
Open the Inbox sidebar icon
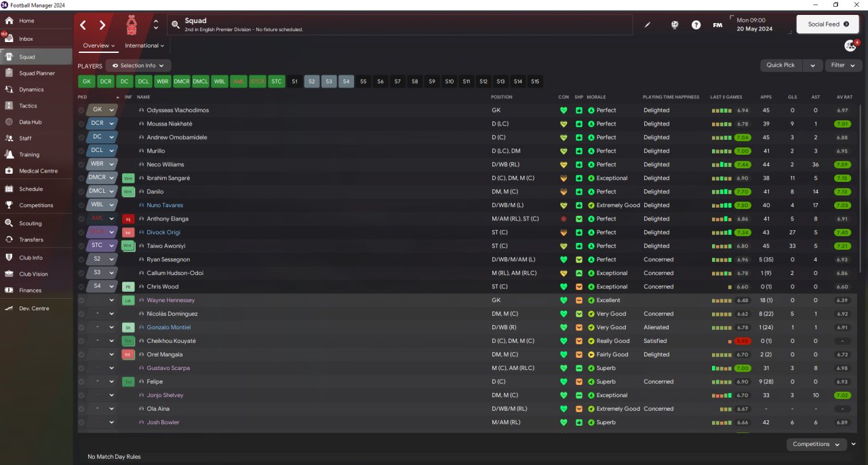tap(9, 39)
